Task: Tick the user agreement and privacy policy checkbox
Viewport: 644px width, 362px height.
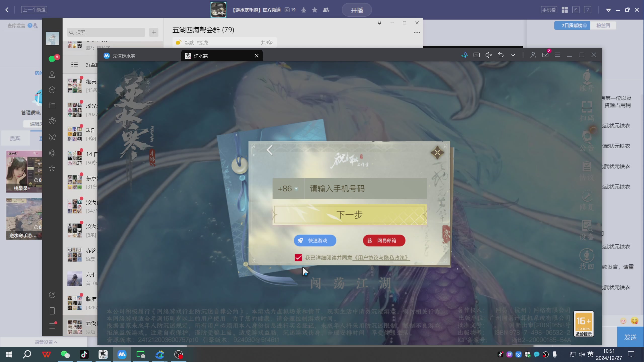Action: [298, 258]
